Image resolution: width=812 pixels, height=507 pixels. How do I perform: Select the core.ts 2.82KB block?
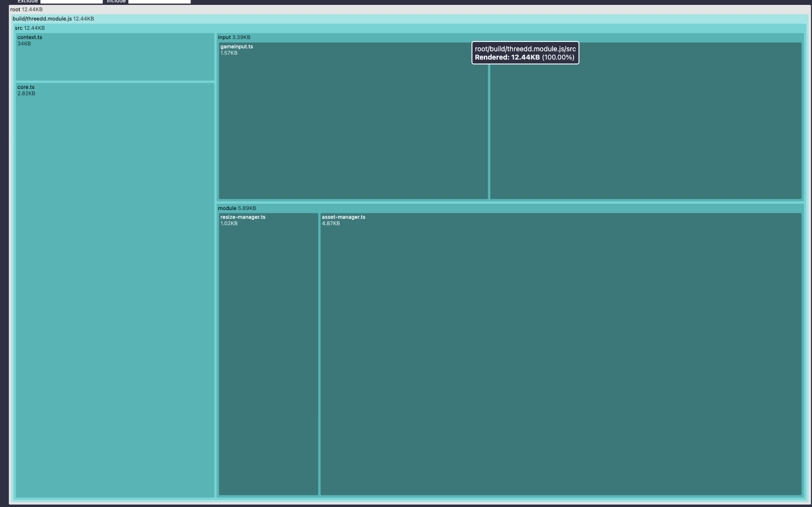point(115,290)
